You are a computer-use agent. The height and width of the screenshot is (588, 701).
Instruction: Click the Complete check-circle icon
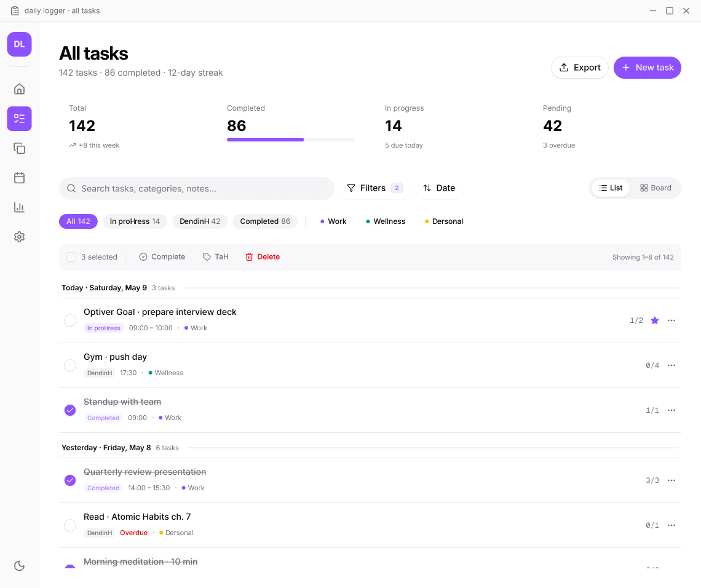click(143, 256)
